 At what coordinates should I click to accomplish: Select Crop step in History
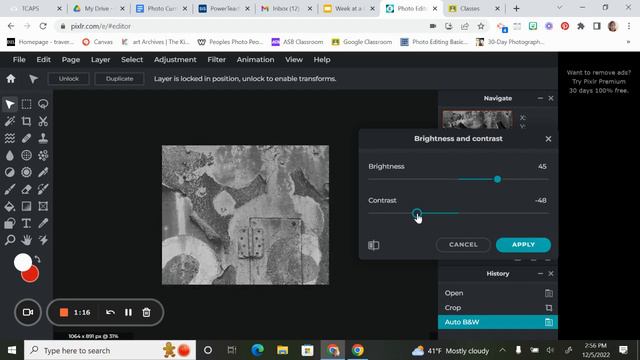[x=498, y=308]
